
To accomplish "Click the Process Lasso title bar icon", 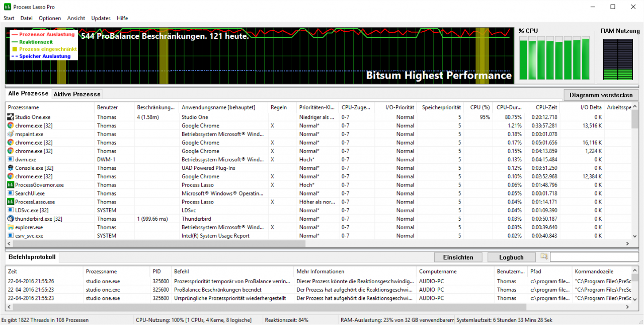I will point(8,7).
